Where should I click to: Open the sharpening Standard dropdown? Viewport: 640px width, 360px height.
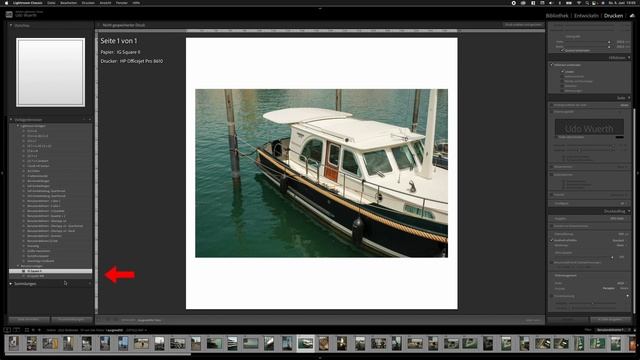pos(619,240)
